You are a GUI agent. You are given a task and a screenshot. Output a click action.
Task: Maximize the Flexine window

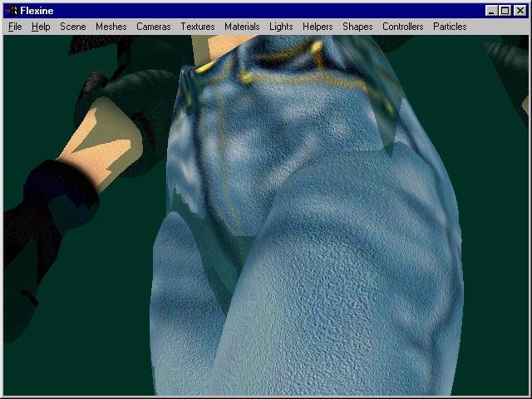point(505,11)
